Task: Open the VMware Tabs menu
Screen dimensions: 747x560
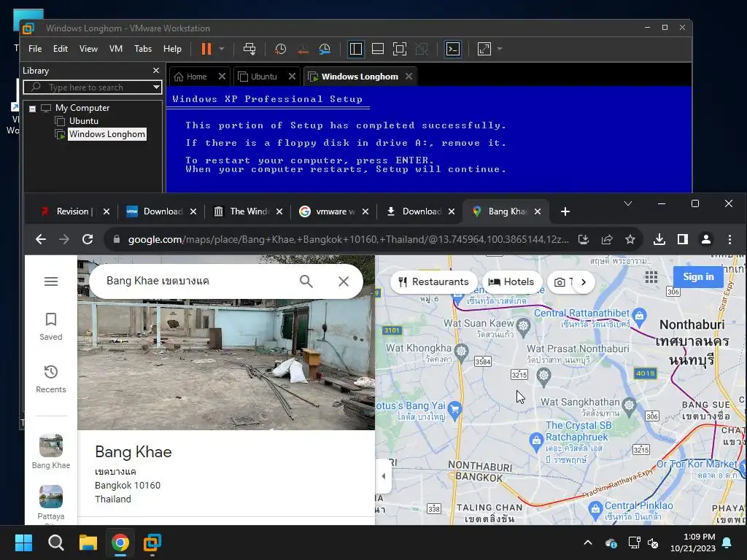Action: click(x=143, y=49)
